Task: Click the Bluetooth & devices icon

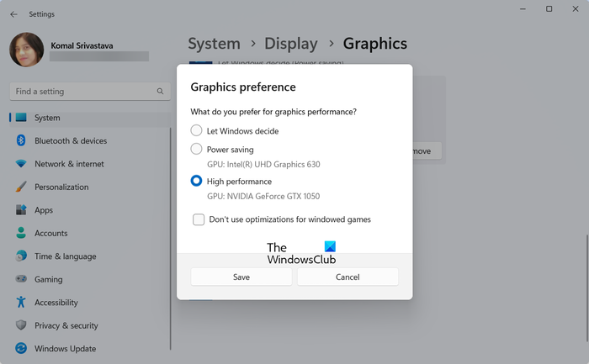Action: [21, 141]
